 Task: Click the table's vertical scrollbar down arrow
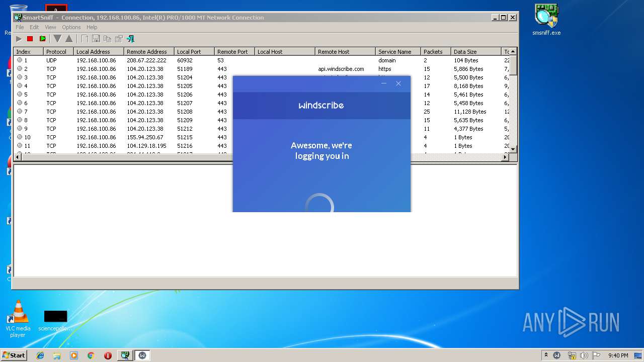coord(513,149)
